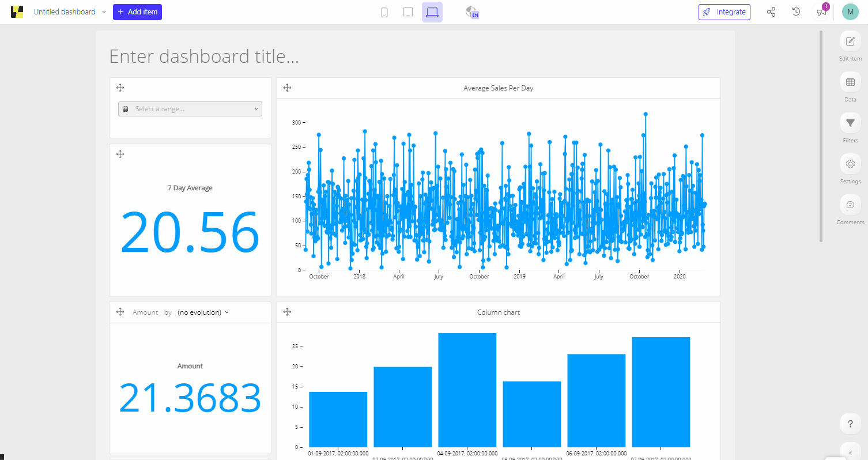Open the Data panel icon
Screen dimensions: 868x460
[x=850, y=82]
